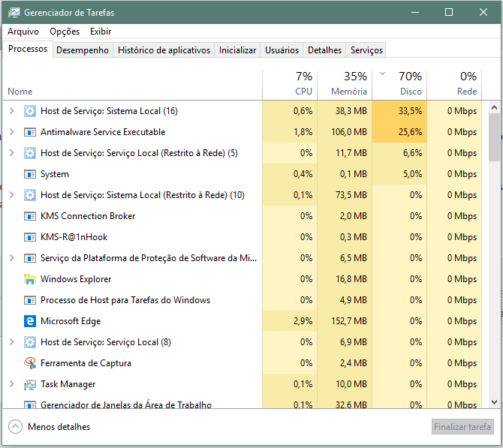Click gear icon of Serviço Local (Restrito à Rede) (5)
This screenshot has width=503, height=448.
(x=30, y=153)
